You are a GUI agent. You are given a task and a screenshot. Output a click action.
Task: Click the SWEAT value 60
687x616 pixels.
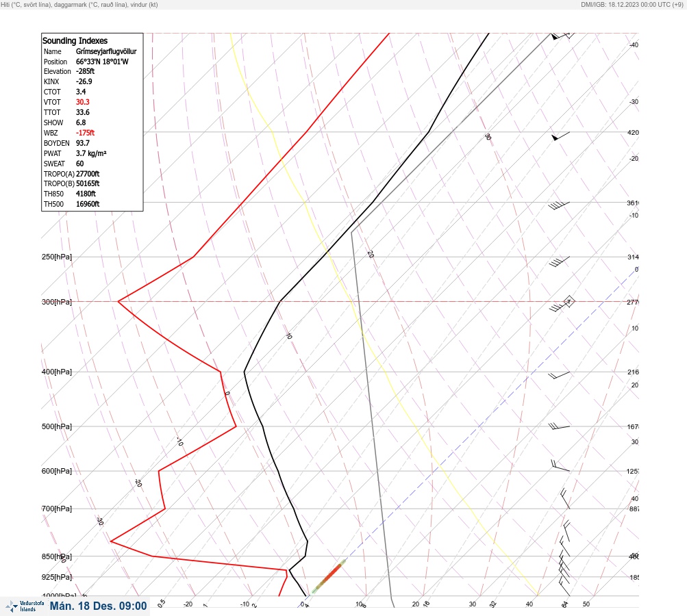(x=79, y=164)
